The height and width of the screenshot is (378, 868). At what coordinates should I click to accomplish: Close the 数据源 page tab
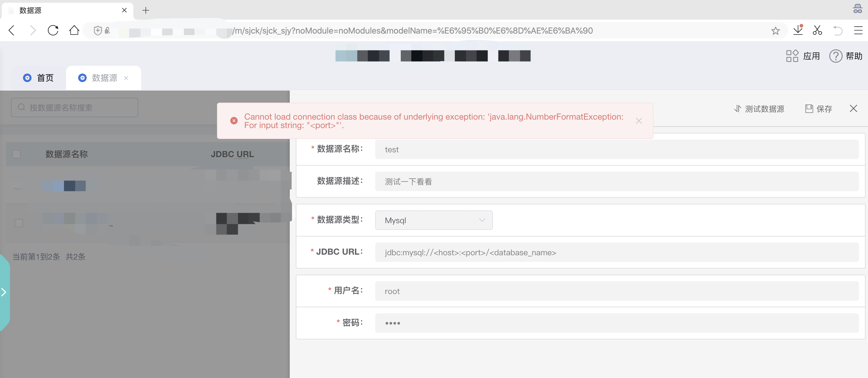[x=126, y=78]
